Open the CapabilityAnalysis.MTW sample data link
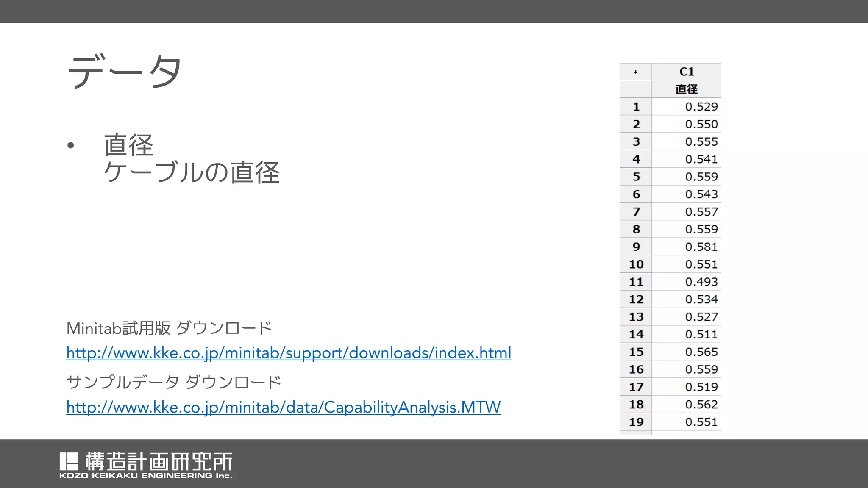 coord(283,408)
